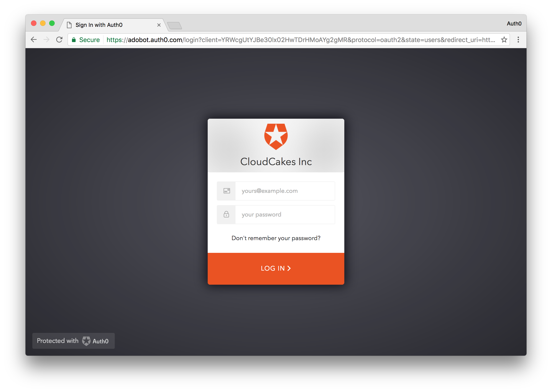Bookmark this page with the star icon
The width and height of the screenshot is (552, 392).
[x=504, y=40]
